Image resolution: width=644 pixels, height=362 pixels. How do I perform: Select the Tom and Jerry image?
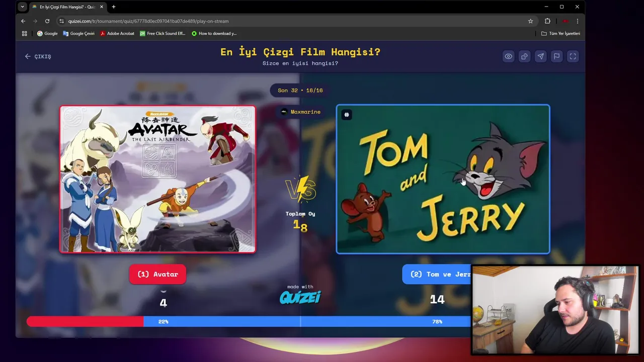443,179
